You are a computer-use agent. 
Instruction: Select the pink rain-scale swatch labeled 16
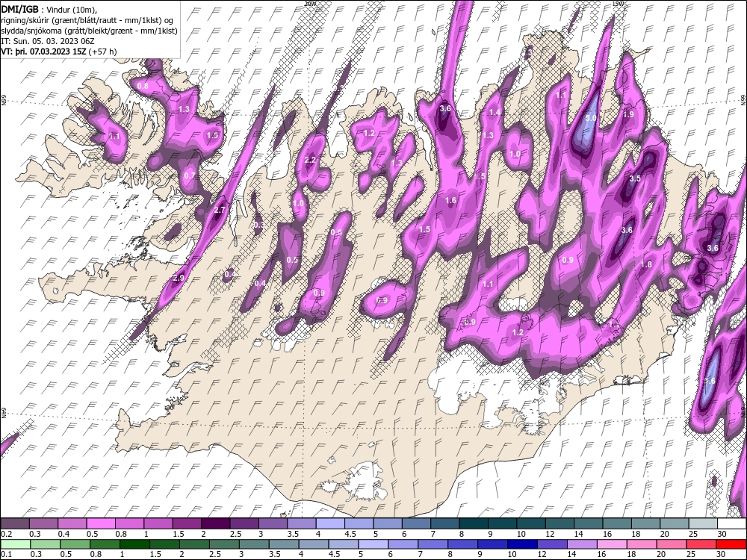(x=613, y=544)
